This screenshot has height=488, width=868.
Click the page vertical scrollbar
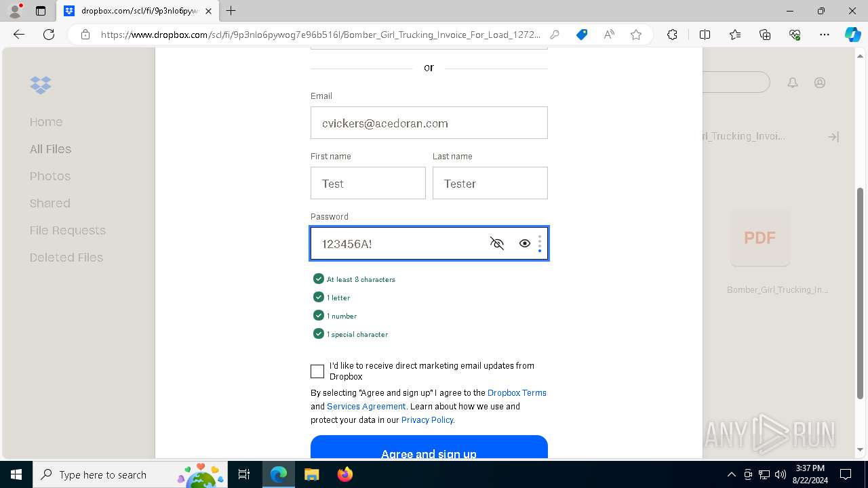[x=860, y=293]
